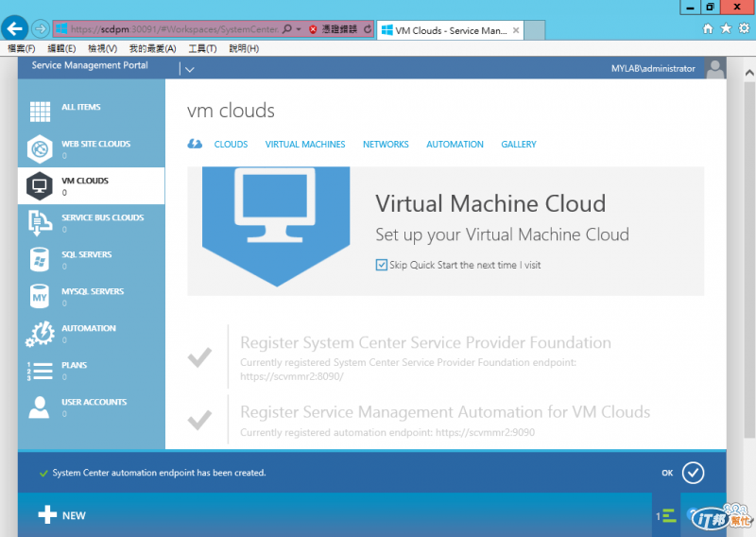Click the certificate error red icon

[313, 29]
